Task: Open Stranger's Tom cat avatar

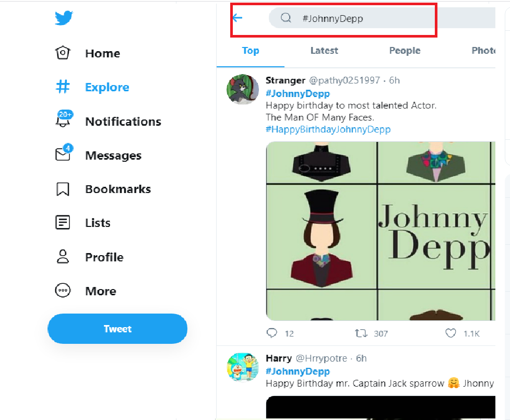Action: coord(243,89)
